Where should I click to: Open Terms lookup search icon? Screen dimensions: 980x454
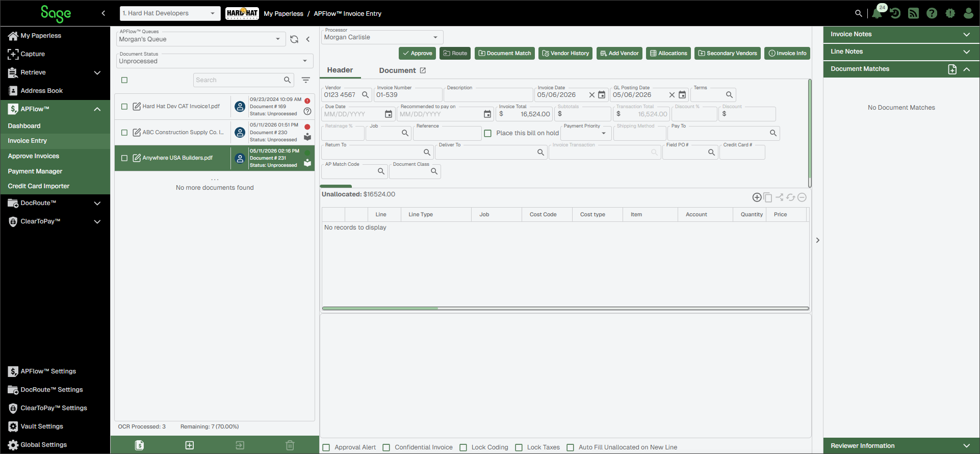tap(730, 95)
